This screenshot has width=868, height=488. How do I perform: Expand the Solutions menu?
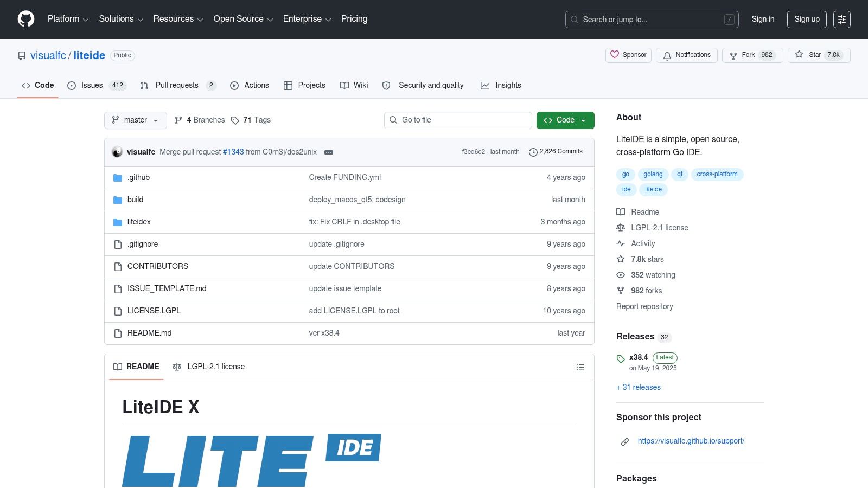point(121,19)
